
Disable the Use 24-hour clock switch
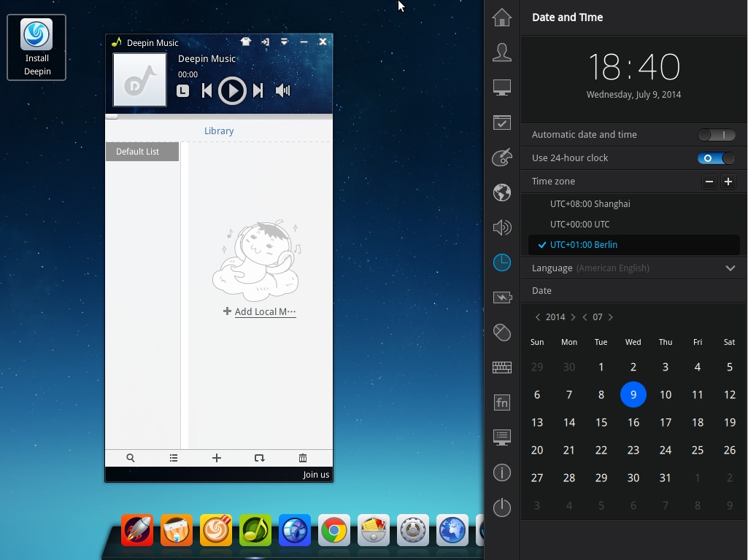point(716,158)
